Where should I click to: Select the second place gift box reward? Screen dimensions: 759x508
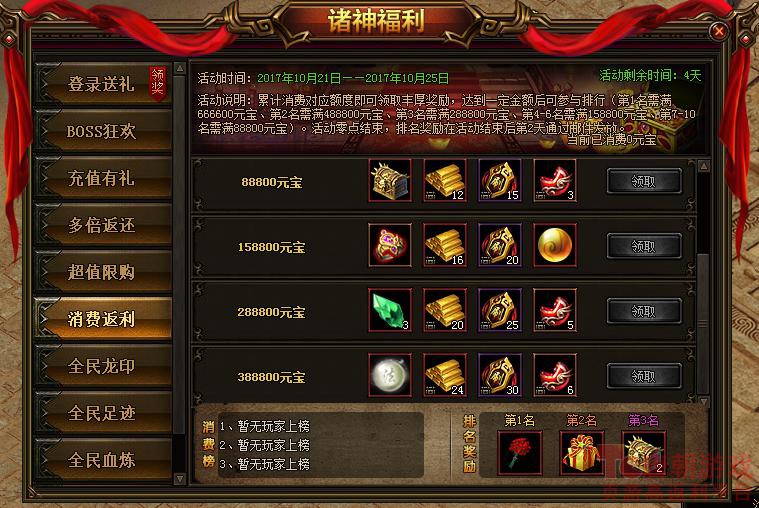click(x=581, y=453)
